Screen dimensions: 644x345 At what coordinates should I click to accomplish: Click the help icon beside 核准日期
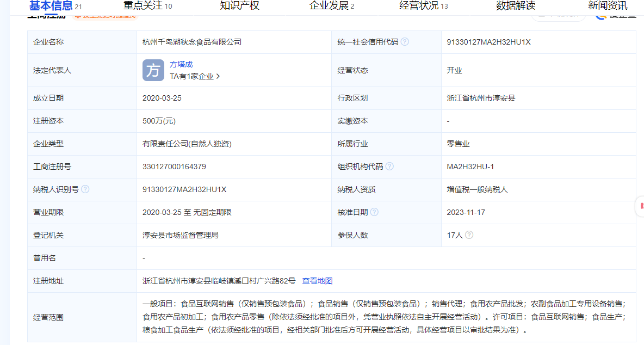click(x=374, y=212)
